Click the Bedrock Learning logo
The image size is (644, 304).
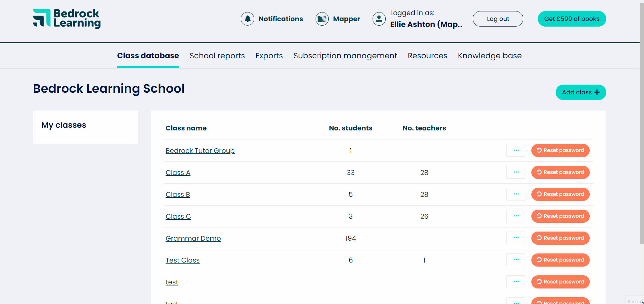pyautogui.click(x=66, y=19)
